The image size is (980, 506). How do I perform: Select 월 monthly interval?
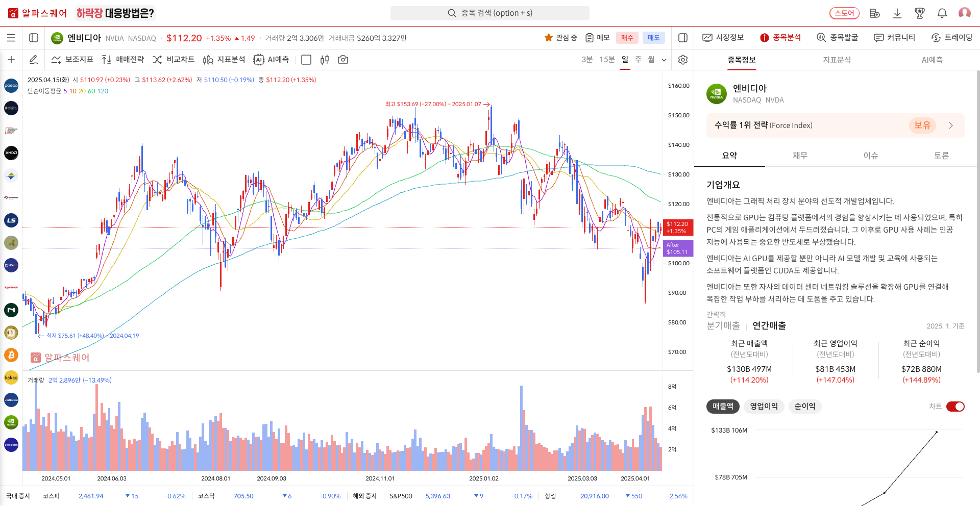(651, 60)
